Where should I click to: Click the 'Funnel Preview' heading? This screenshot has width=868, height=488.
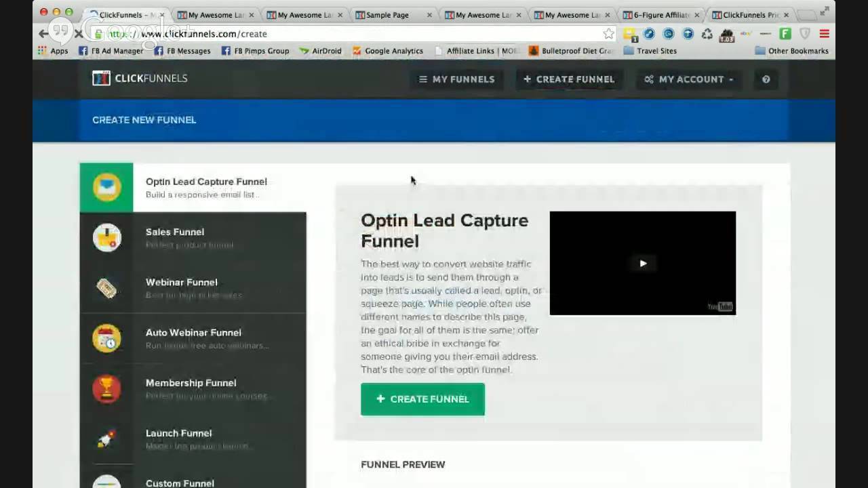[403, 464]
